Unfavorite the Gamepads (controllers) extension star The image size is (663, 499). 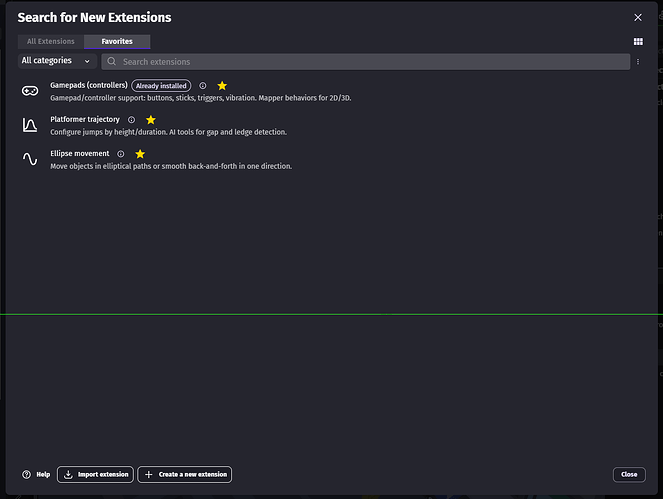pyautogui.click(x=222, y=86)
